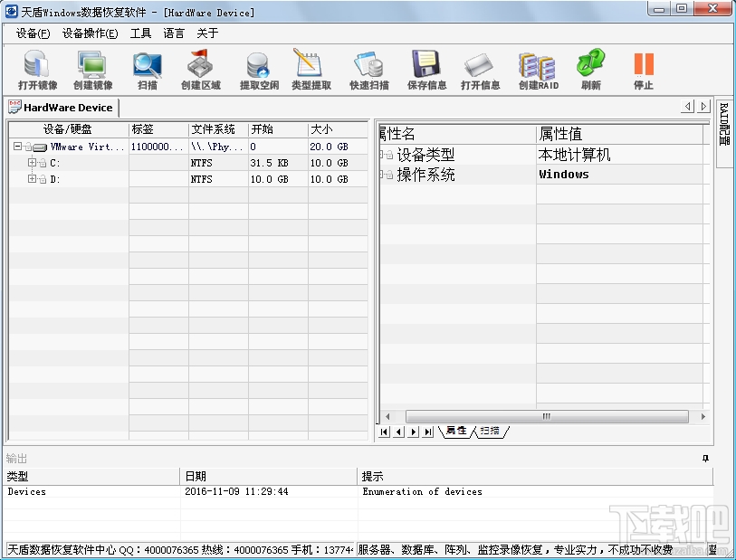The height and width of the screenshot is (560, 736).
Task: Expand the 设备类型 property row
Action: click(381, 155)
